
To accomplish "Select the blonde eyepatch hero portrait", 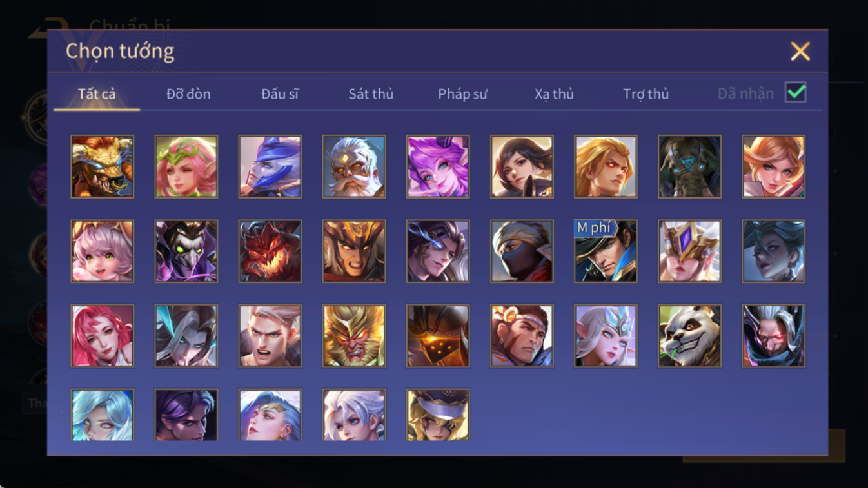I will 438,415.
